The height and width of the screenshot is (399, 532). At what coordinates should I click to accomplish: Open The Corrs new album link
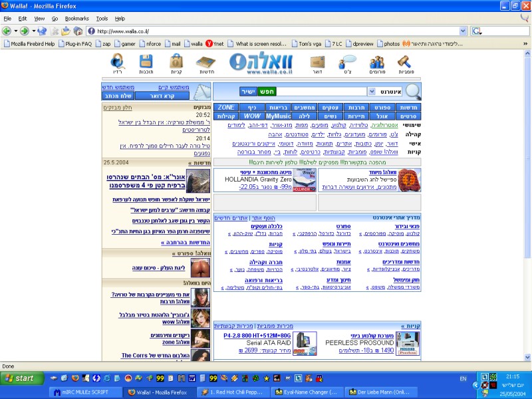[156, 355]
